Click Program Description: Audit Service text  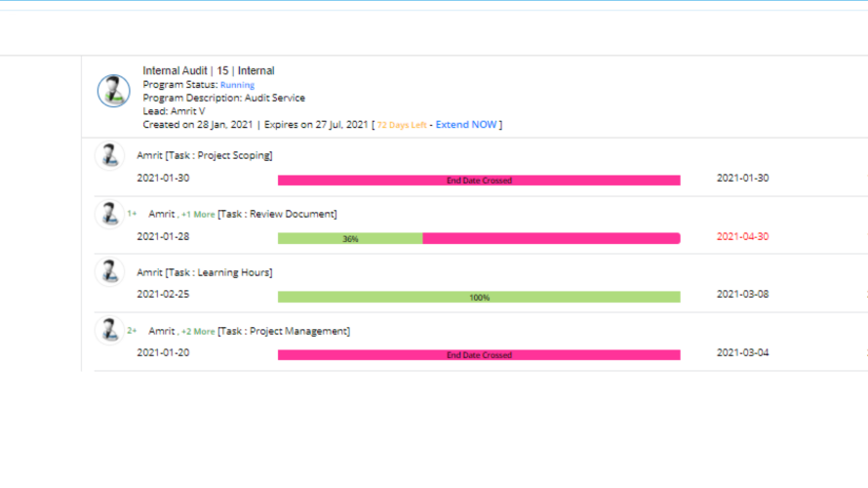(223, 98)
